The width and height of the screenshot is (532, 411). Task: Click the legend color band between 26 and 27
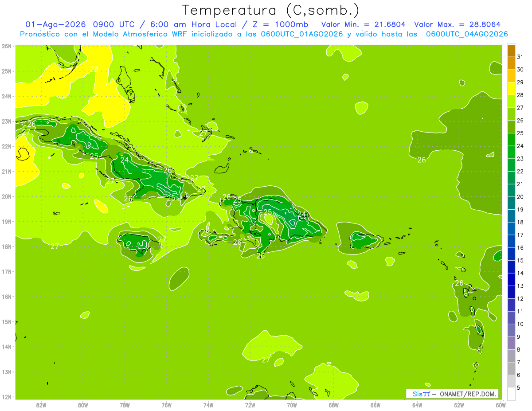pyautogui.click(x=511, y=114)
